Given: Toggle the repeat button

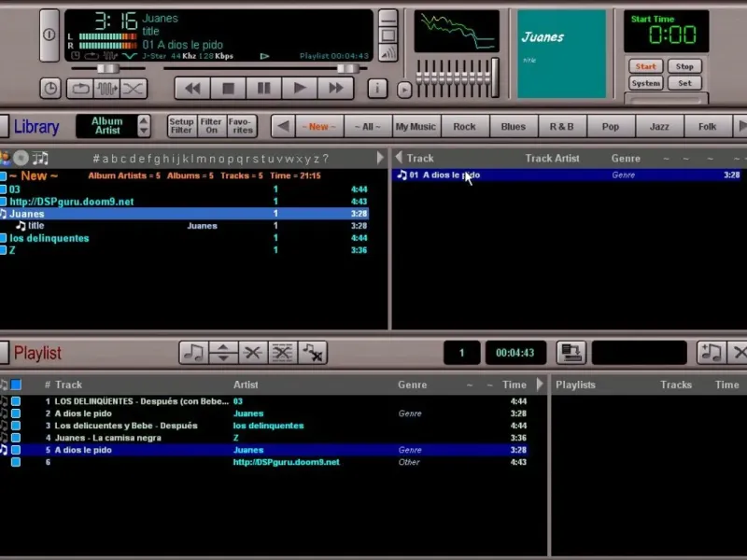Looking at the screenshot, I should (x=79, y=89).
